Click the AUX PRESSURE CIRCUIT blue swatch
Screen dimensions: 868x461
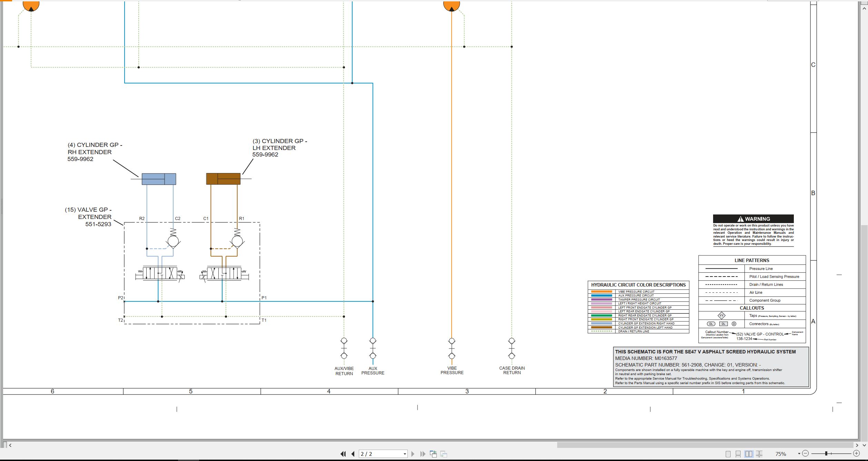(602, 295)
